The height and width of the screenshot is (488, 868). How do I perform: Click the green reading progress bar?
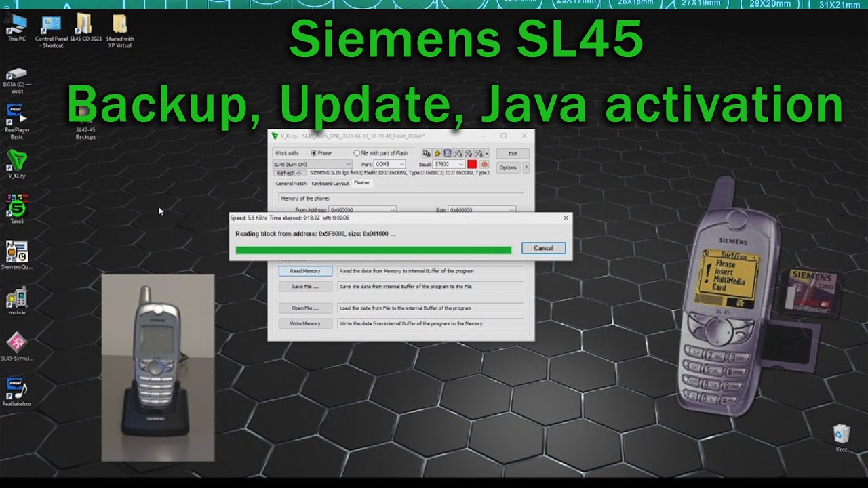(374, 250)
